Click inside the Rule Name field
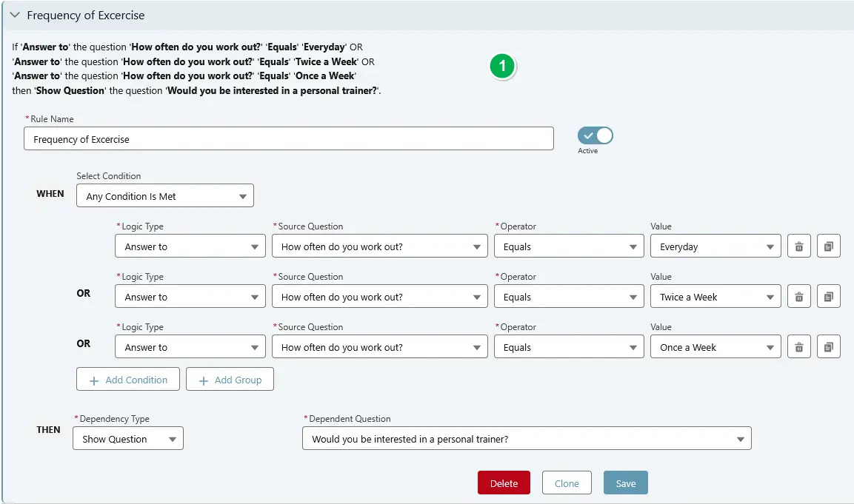 click(x=289, y=138)
